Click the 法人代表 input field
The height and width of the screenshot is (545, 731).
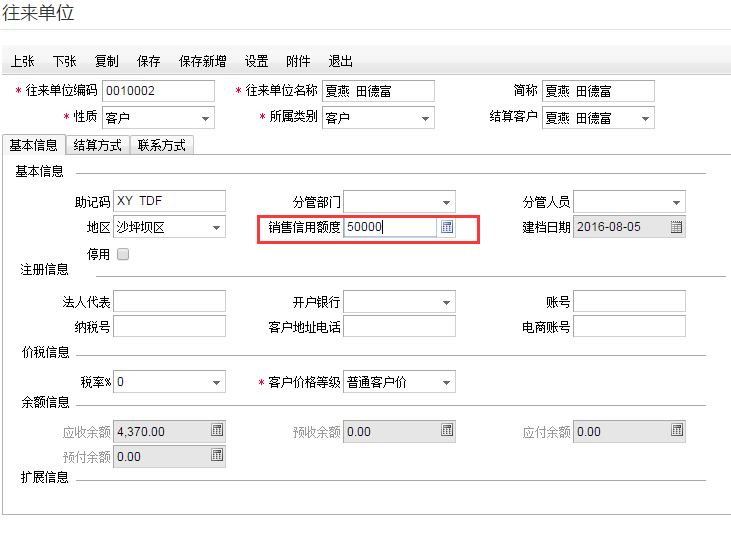(x=169, y=301)
